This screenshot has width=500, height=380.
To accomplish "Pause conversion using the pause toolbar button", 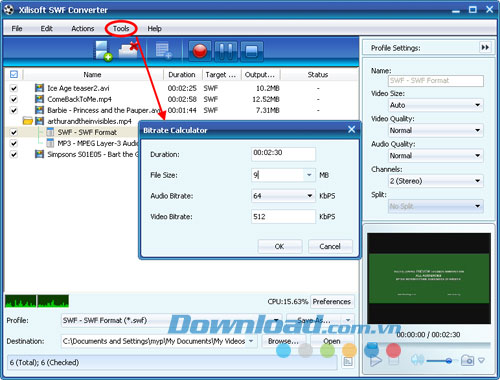I will point(226,51).
